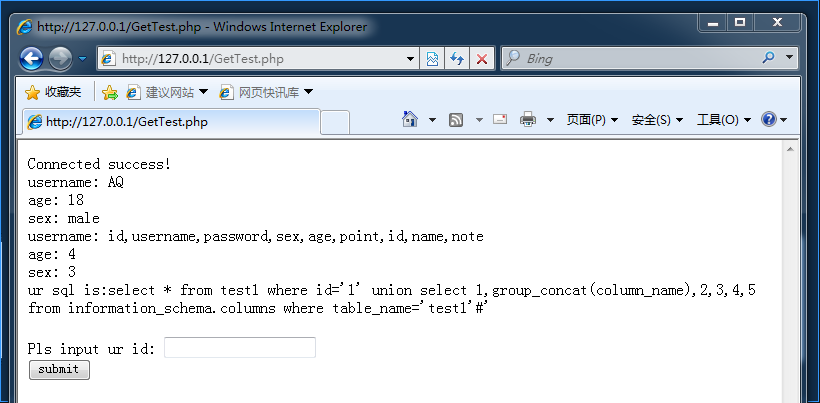Image resolution: width=820 pixels, height=403 pixels.
Task: Click the Home page icon
Action: [x=409, y=120]
